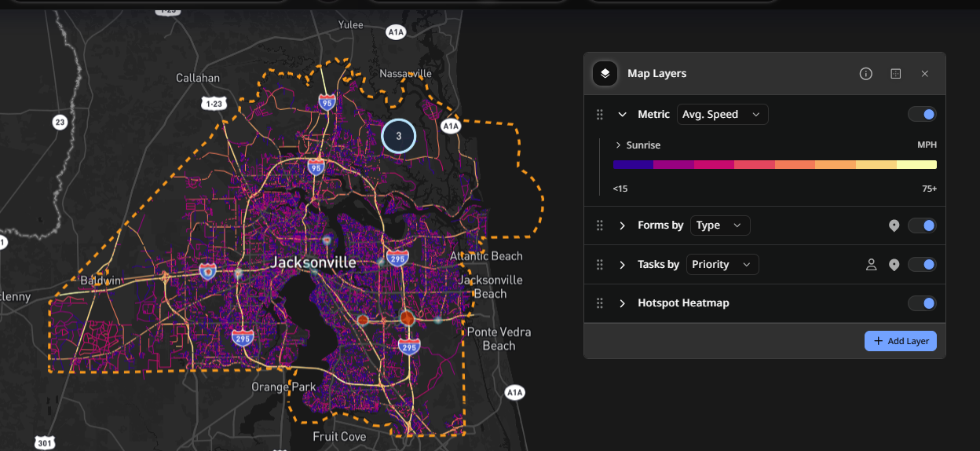Toggle the Metric layer off
The image size is (980, 451).
coord(922,115)
